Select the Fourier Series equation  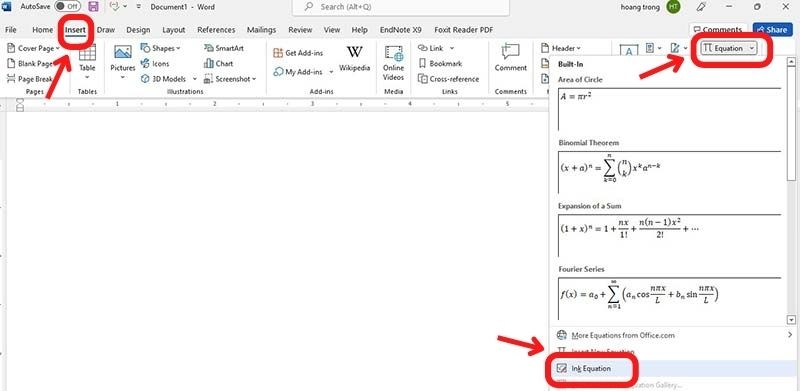(x=669, y=299)
